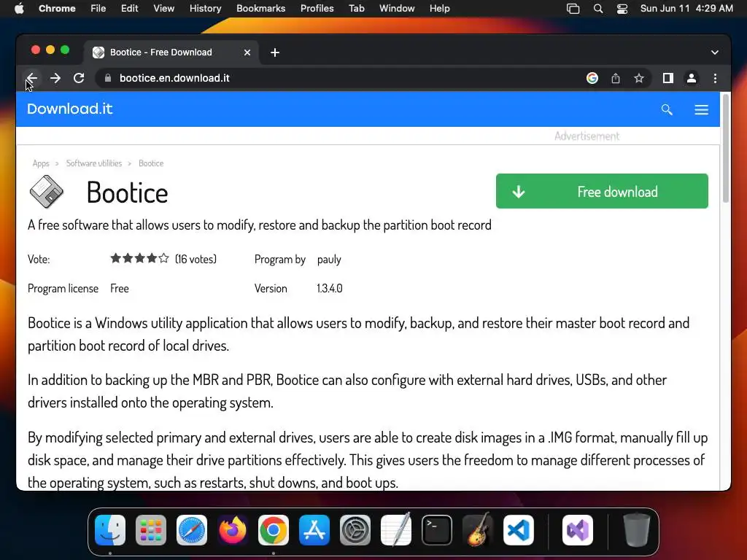The height and width of the screenshot is (560, 747).
Task: Open the Profiles menu
Action: point(317,9)
